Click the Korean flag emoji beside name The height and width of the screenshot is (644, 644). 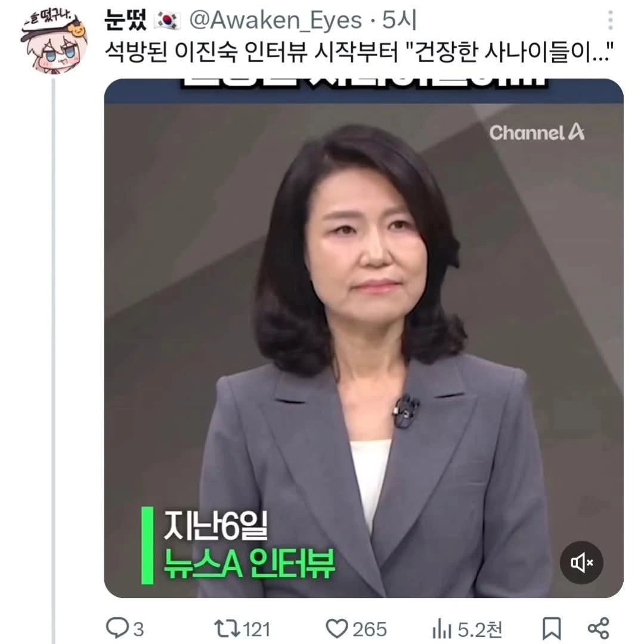pos(168,20)
